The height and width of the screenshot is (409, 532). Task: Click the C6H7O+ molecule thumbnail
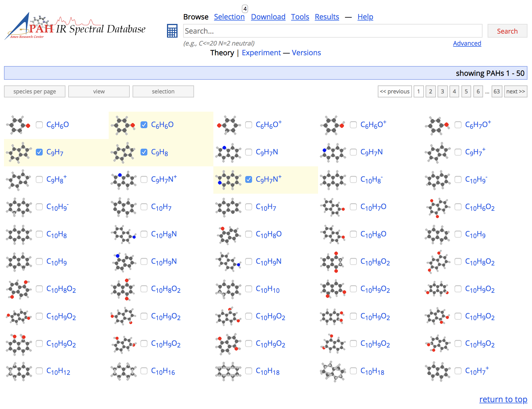coord(438,125)
